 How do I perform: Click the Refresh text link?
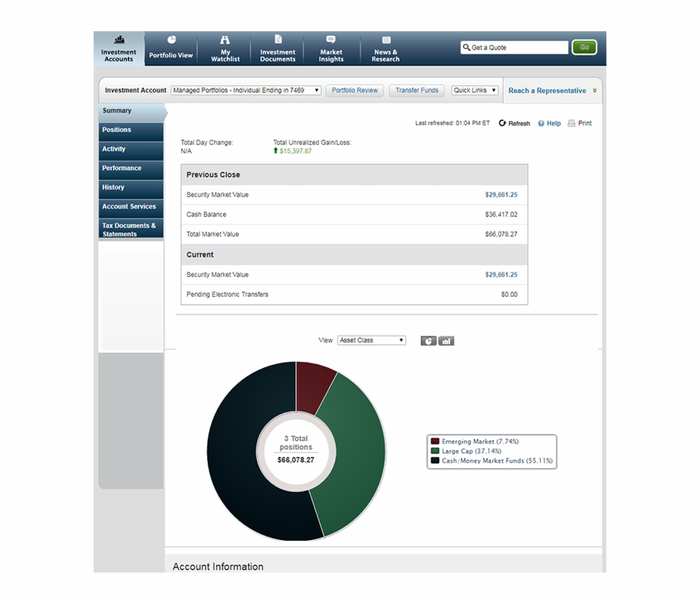coord(519,124)
